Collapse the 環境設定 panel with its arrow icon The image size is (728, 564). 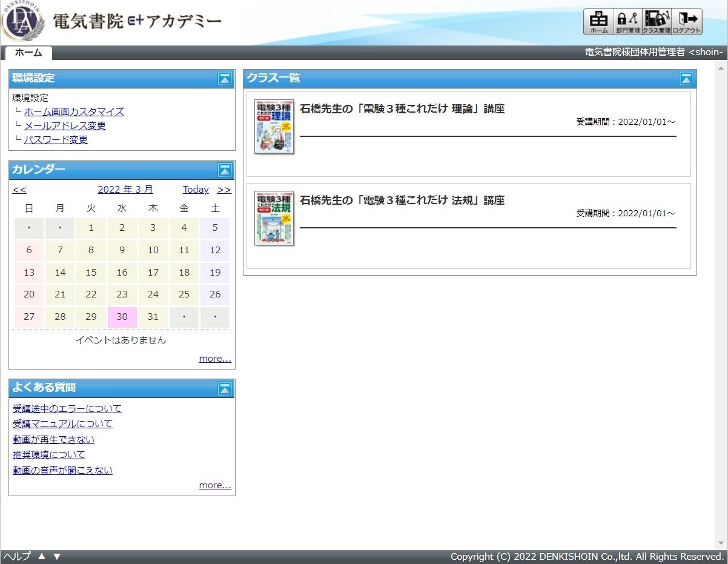tap(225, 78)
